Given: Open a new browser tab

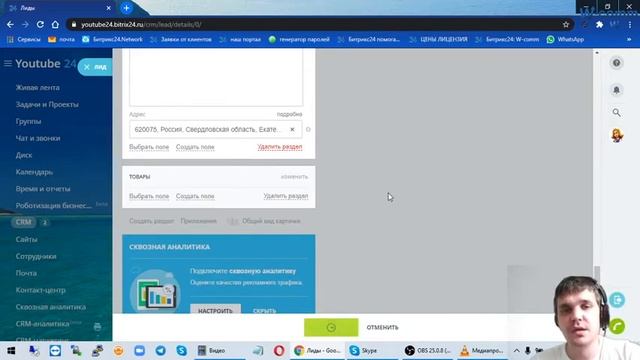Looking at the screenshot, I should tap(127, 8).
